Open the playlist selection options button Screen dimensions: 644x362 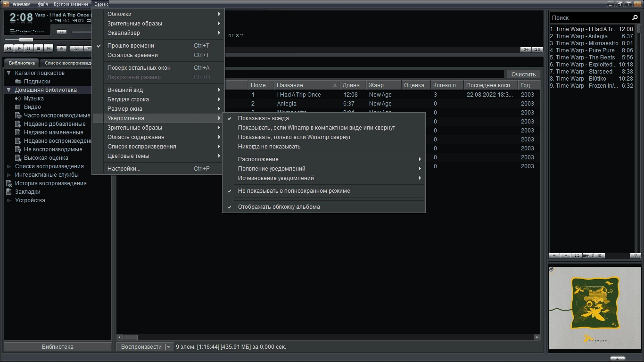[577, 255]
